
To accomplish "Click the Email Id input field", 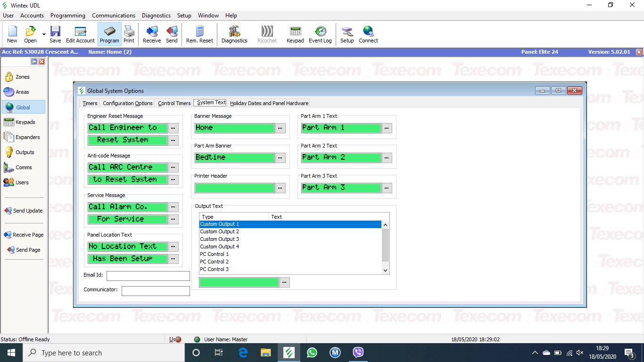I will pos(148,276).
